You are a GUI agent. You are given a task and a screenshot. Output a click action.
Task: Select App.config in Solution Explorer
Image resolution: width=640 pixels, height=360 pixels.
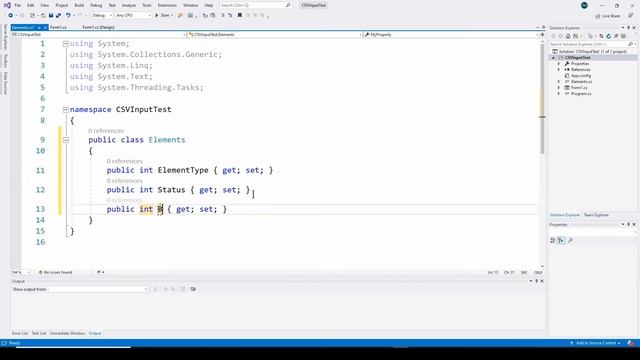(580, 76)
